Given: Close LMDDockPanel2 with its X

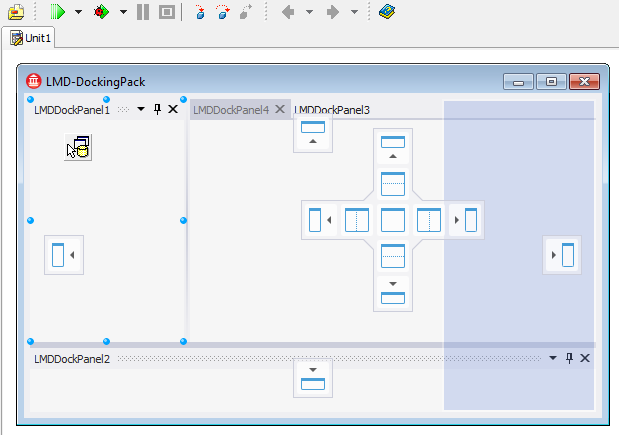Looking at the screenshot, I should coord(585,358).
